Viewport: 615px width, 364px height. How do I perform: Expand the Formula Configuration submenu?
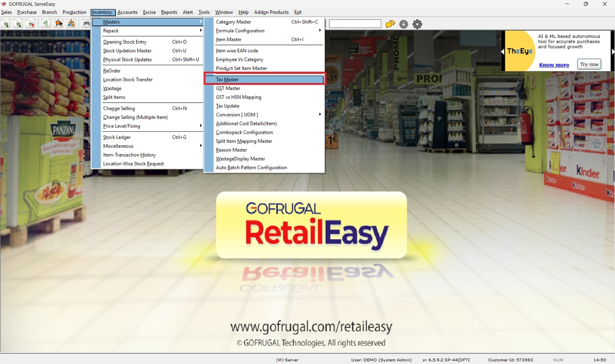tap(264, 31)
